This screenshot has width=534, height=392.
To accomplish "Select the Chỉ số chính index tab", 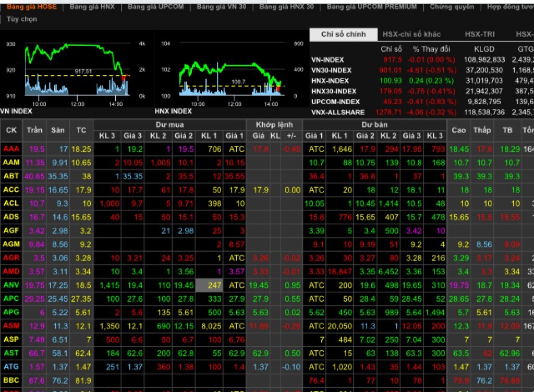I will click(x=343, y=34).
